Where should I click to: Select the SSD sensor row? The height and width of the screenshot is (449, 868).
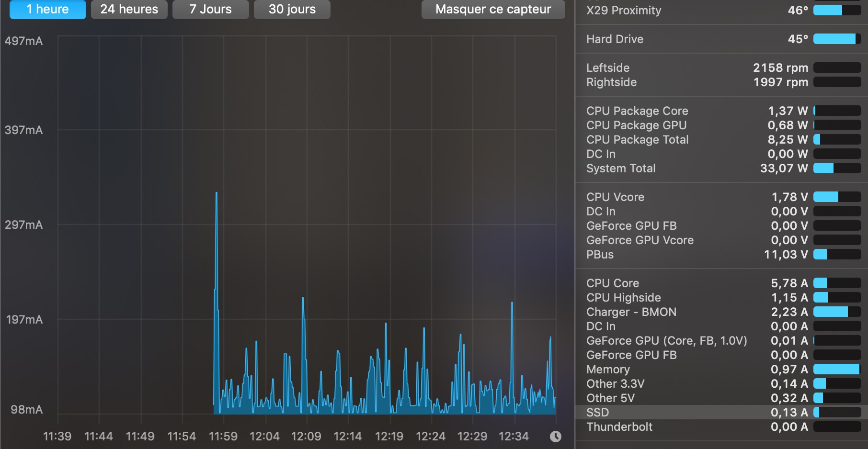(721, 412)
